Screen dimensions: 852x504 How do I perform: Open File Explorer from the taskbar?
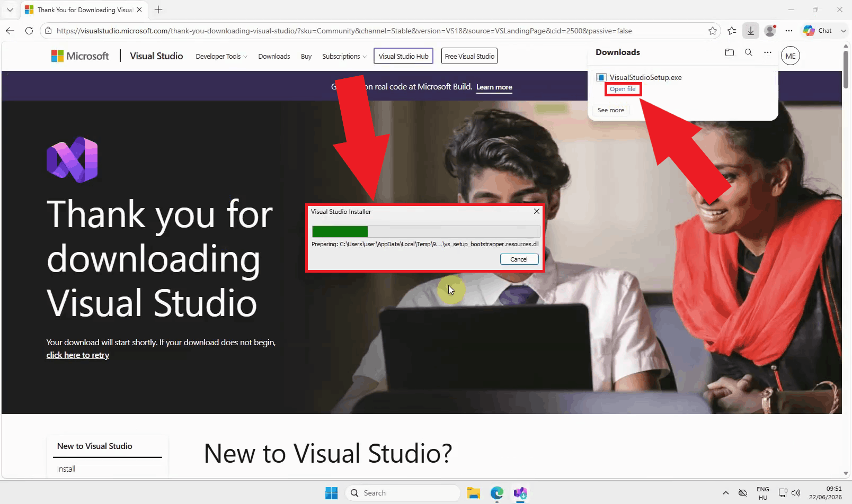point(473,493)
